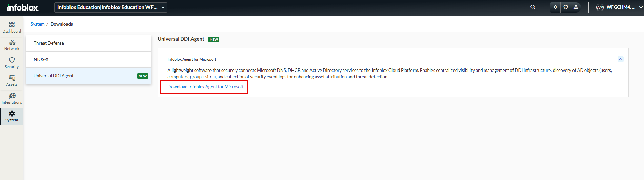The width and height of the screenshot is (644, 180).
Task: Expand the WFGCHM4 user menu arrow
Action: click(641, 7)
